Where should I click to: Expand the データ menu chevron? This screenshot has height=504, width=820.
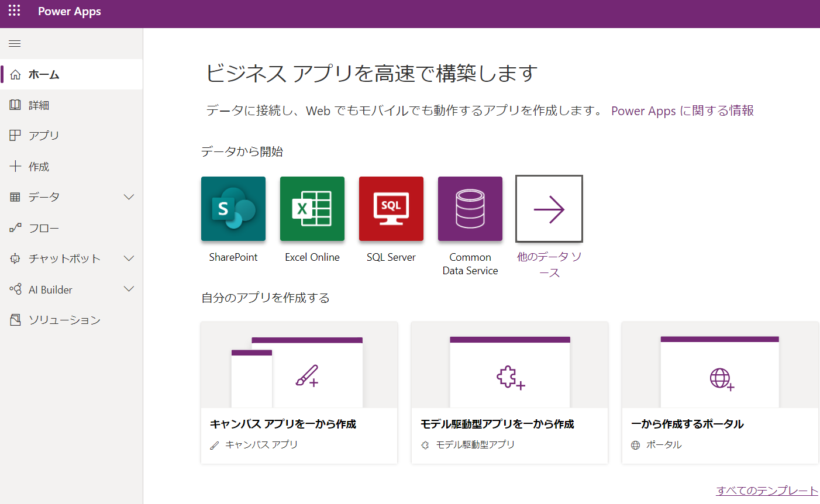click(129, 197)
